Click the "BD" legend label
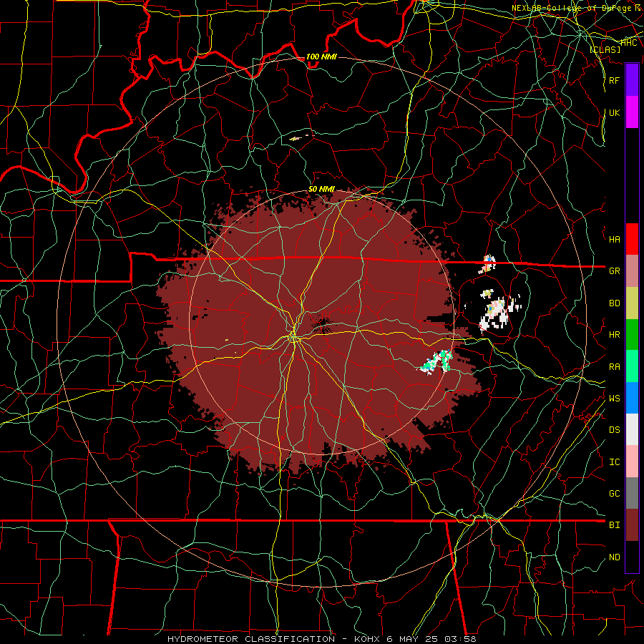The height and width of the screenshot is (644, 644). click(614, 303)
